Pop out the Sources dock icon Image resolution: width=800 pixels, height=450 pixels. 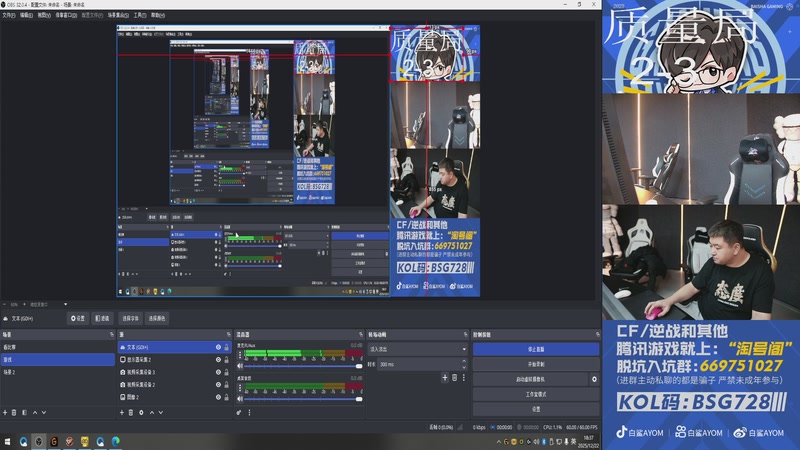coord(229,335)
